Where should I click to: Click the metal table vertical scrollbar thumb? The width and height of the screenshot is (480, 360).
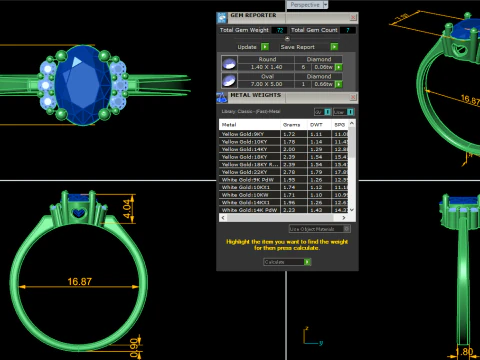click(352, 143)
